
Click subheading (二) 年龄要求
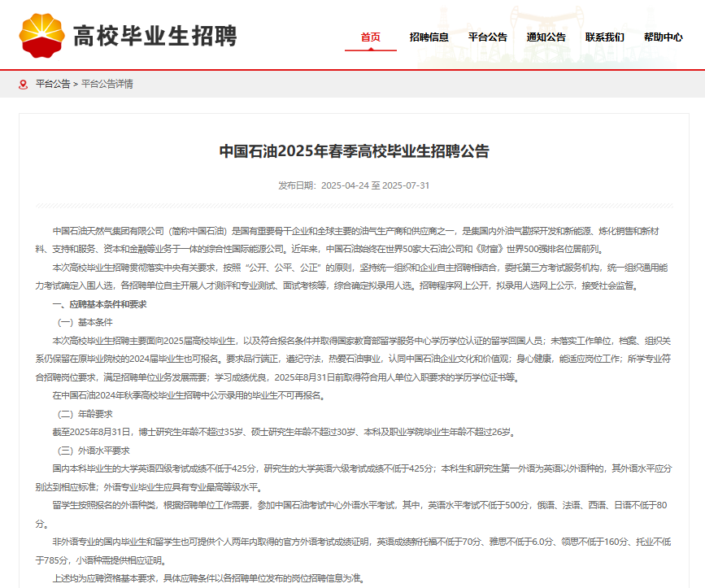[x=85, y=414]
